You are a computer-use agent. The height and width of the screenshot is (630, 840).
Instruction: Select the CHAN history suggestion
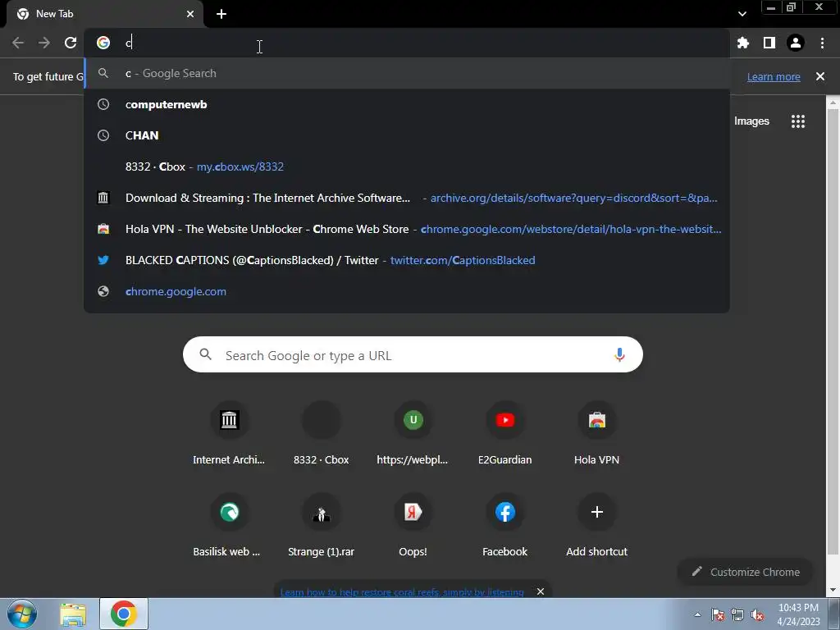(407, 135)
